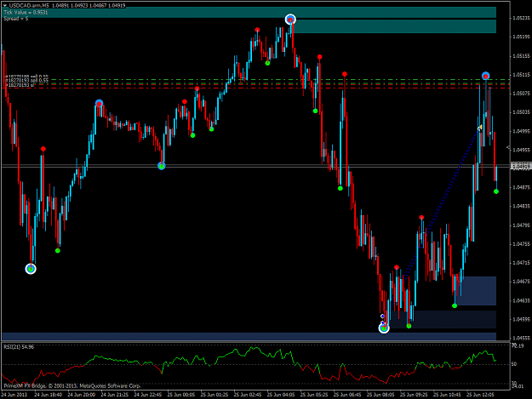Select the '#18270193 sl' stop loss label
This screenshot has width=532, height=399.
click(20, 85)
